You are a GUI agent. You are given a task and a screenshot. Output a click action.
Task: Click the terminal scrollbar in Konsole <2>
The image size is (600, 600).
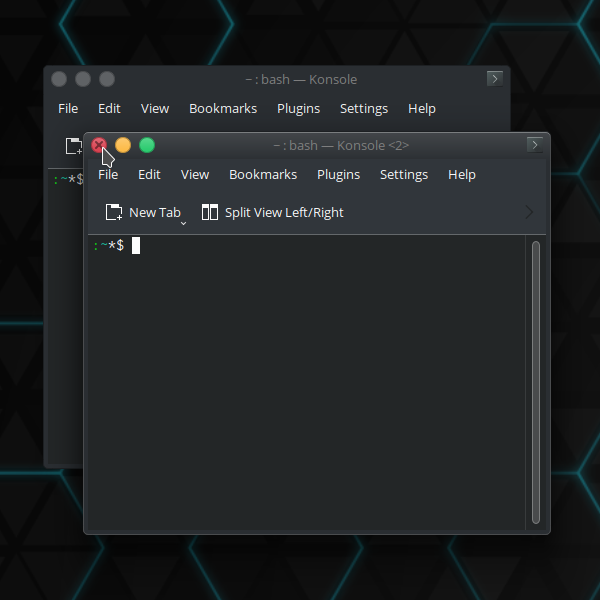tap(536, 383)
